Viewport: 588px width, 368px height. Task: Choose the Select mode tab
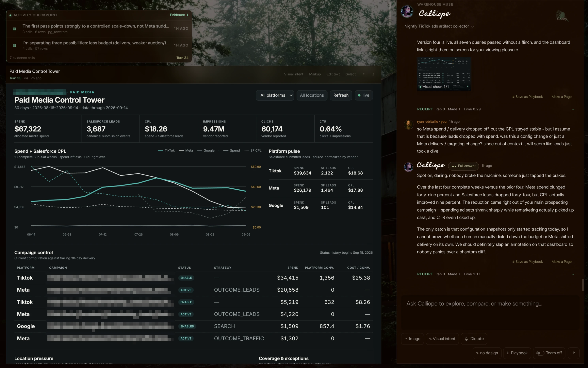(351, 74)
